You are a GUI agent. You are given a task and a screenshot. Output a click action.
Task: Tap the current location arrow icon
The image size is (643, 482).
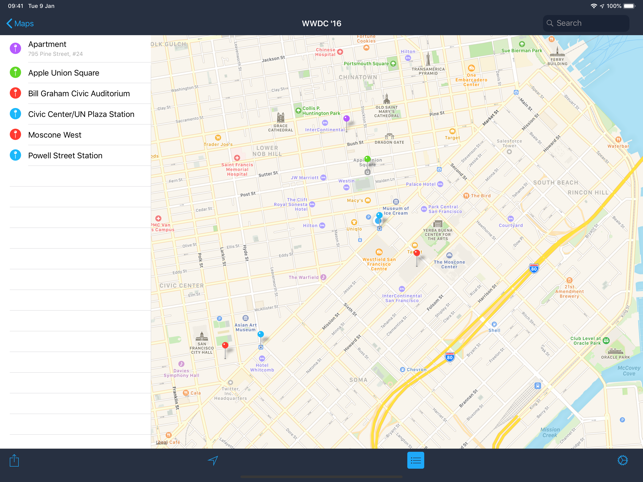point(213,461)
